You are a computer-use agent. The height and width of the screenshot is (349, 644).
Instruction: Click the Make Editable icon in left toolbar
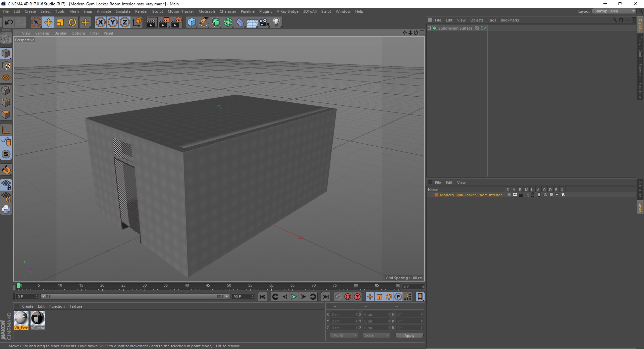point(6,38)
